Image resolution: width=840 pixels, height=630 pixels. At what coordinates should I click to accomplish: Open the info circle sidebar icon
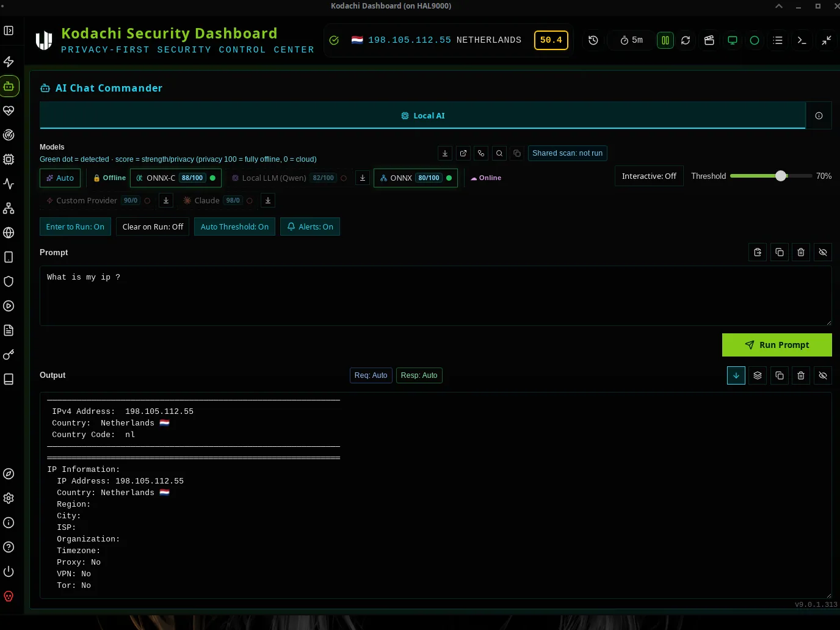pyautogui.click(x=9, y=523)
